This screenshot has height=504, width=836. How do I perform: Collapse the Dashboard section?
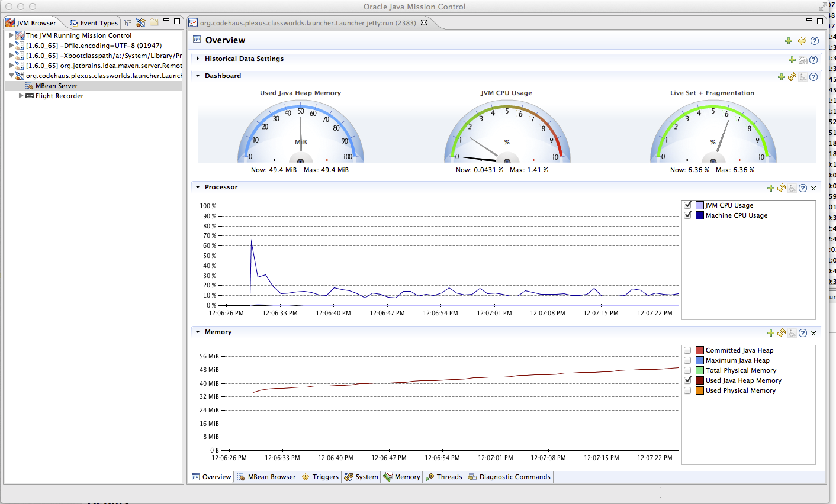click(198, 76)
